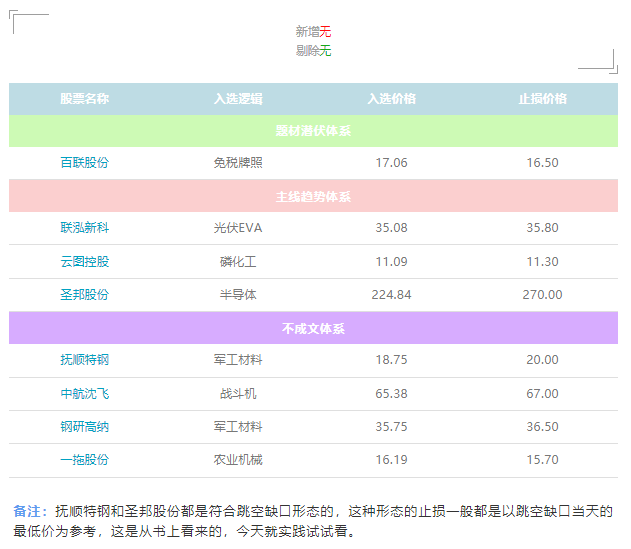Image resolution: width=631 pixels, height=549 pixels.
Task: Click the 止损价格 column header
Action: coord(542,99)
